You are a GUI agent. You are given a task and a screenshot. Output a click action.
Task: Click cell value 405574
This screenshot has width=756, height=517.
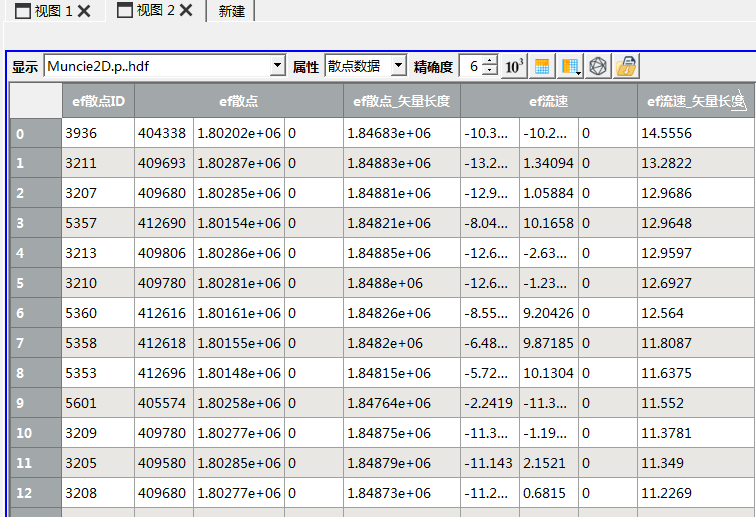[x=164, y=403]
